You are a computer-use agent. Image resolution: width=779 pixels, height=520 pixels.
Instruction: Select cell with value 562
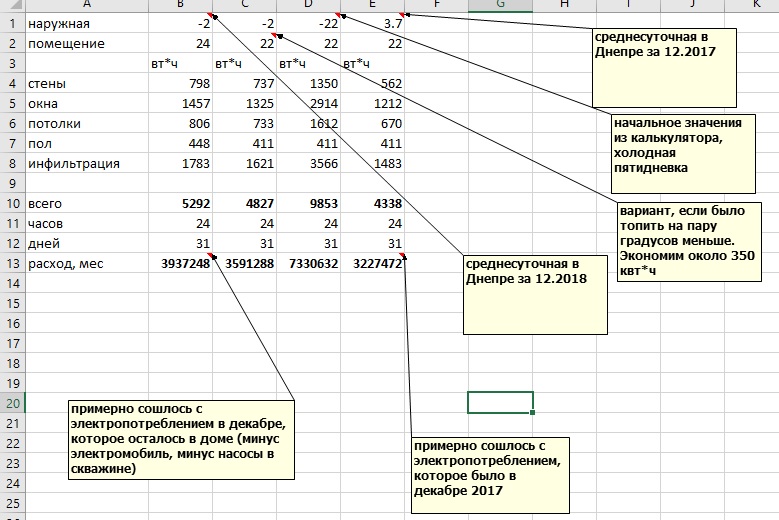pyautogui.click(x=373, y=83)
